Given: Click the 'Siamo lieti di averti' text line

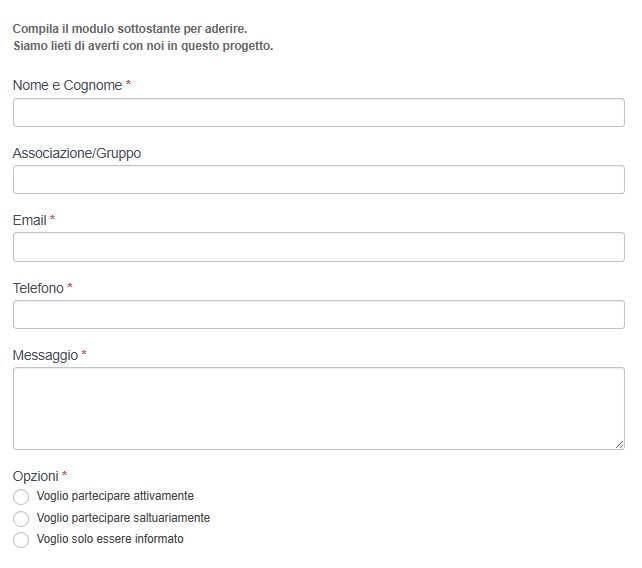Looking at the screenshot, I should pyautogui.click(x=143, y=46).
